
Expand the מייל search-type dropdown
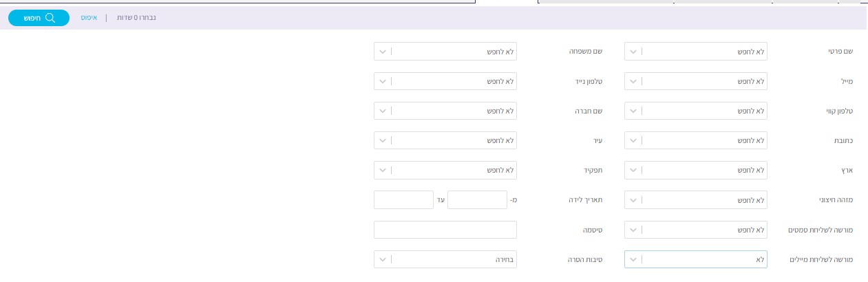point(695,81)
